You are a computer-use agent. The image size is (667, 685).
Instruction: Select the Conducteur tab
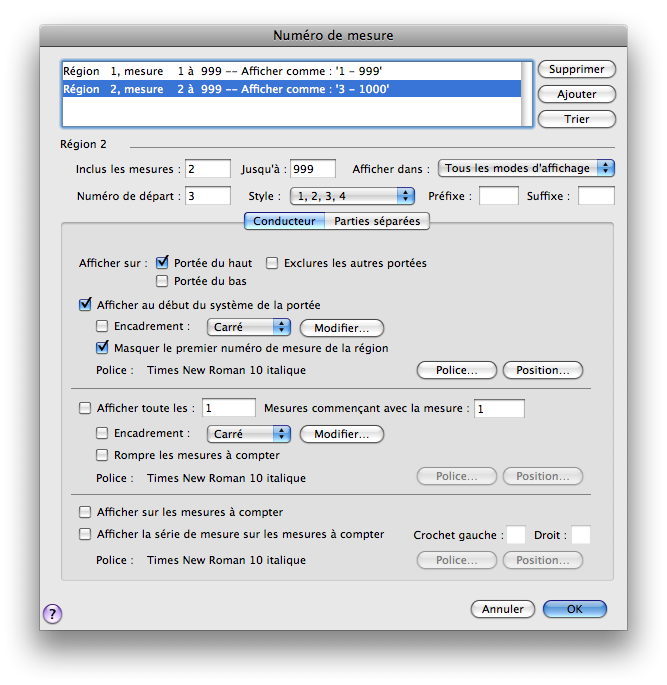click(x=284, y=221)
